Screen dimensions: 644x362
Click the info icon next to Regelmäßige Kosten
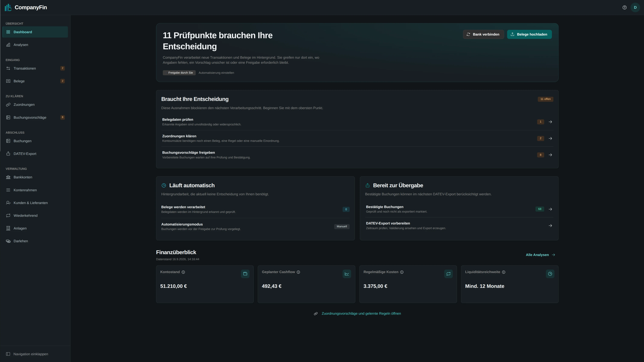pos(402,272)
